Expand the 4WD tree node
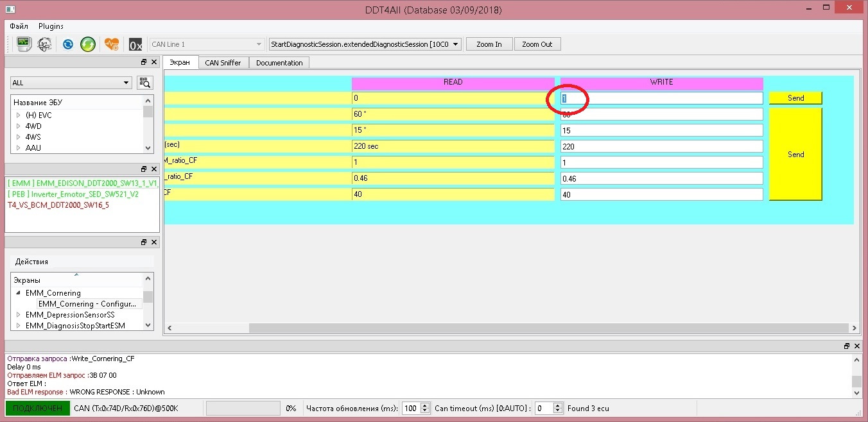 pyautogui.click(x=19, y=126)
